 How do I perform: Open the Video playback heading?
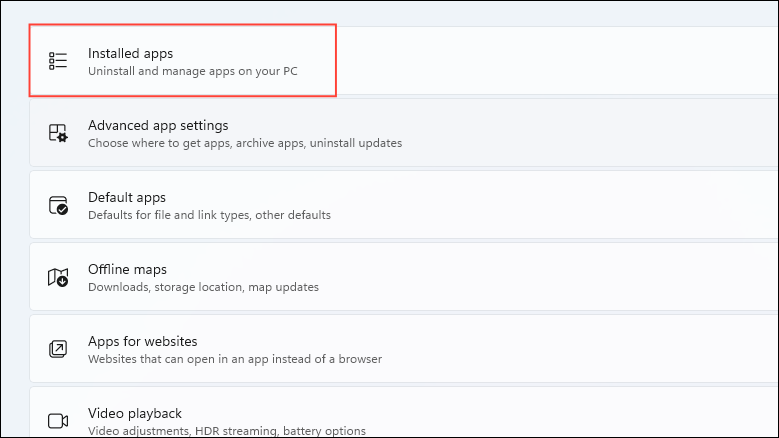pyautogui.click(x=135, y=413)
